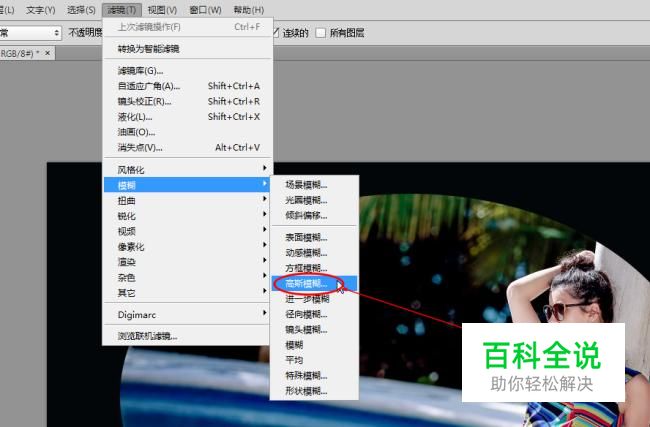Select 倾斜偏移... in blur submenu
This screenshot has width=650, height=427.
(314, 216)
